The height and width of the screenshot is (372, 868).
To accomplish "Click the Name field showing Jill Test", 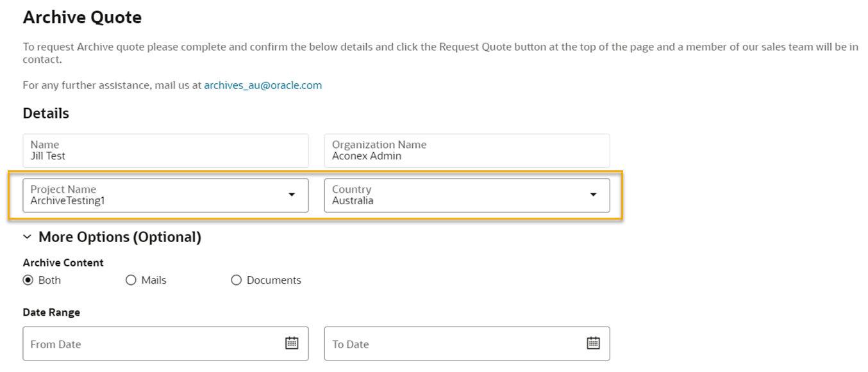I will tap(165, 150).
